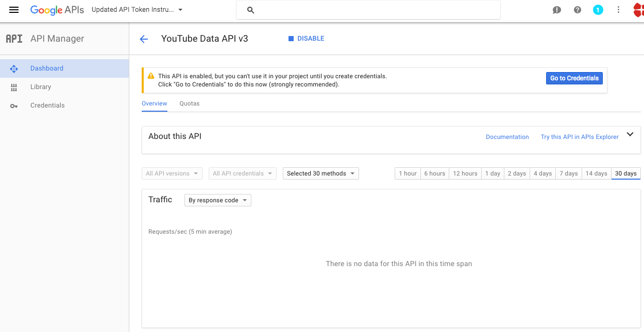Click the feedback speech bubble icon

tap(556, 10)
